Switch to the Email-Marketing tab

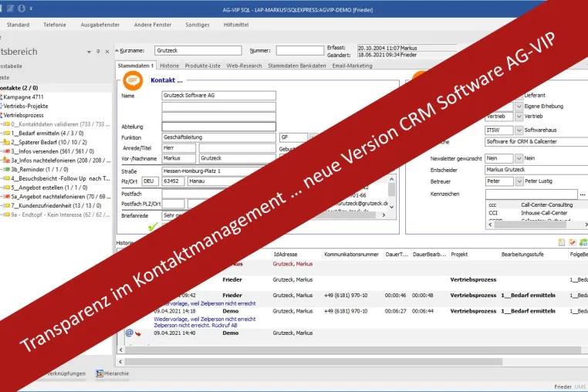coord(352,66)
